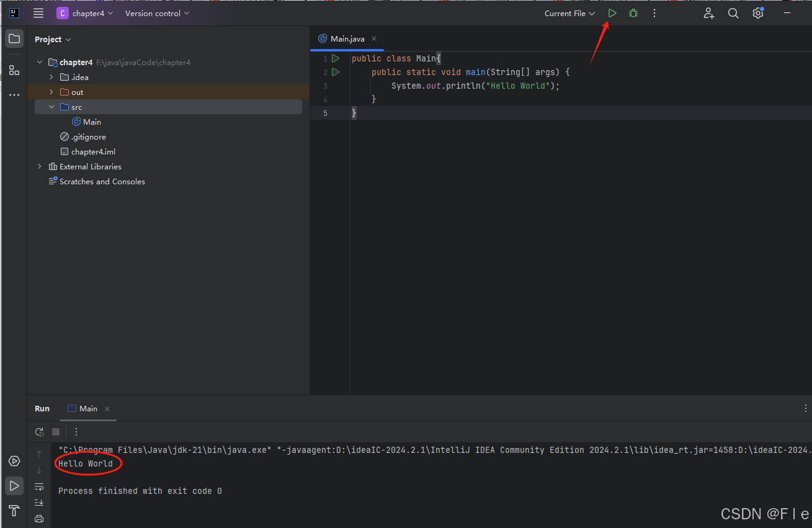Viewport: 812px width, 528px height.
Task: Run main method from gutter on line 2
Action: click(336, 72)
